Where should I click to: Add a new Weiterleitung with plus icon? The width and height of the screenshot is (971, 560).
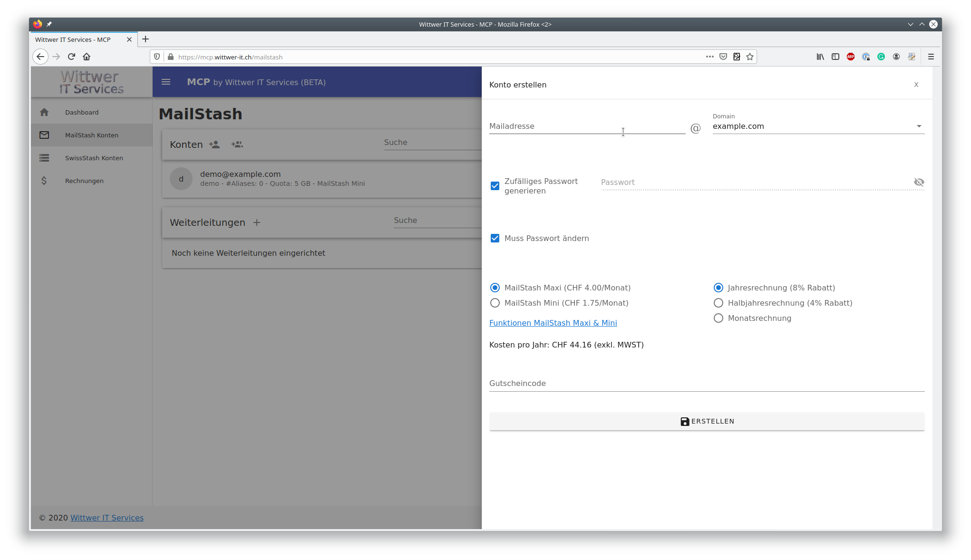257,222
